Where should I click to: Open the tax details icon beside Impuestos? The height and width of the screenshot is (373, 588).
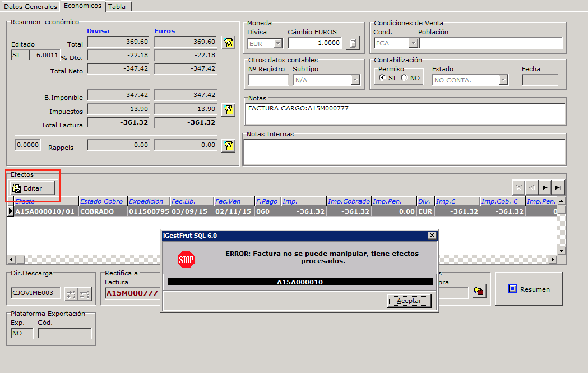(x=228, y=109)
